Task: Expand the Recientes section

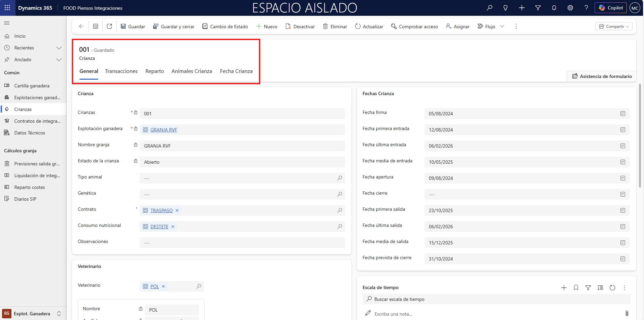Action: pos(59,48)
